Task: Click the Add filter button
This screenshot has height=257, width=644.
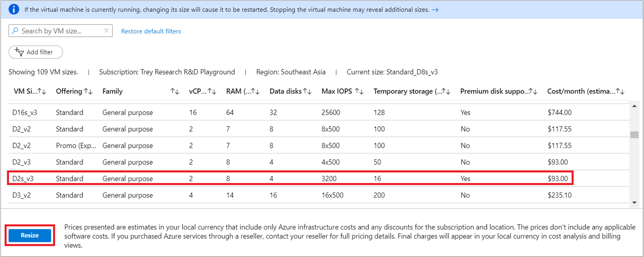Action: click(x=35, y=52)
